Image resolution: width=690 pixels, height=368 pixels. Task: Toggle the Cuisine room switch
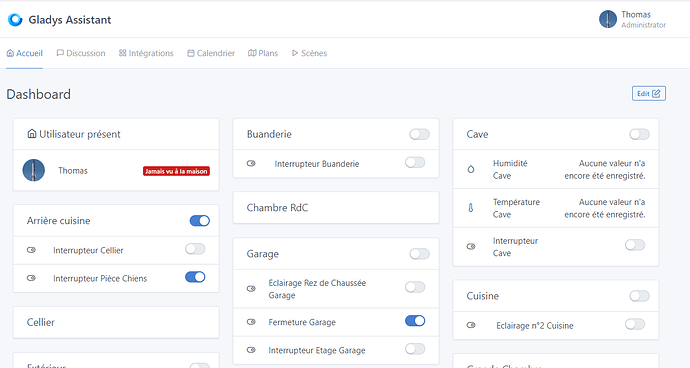[639, 296]
